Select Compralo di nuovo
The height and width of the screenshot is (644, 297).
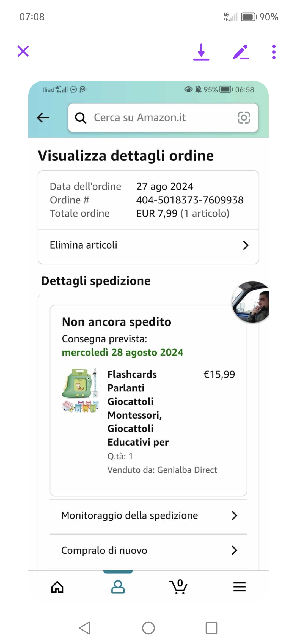[148, 550]
